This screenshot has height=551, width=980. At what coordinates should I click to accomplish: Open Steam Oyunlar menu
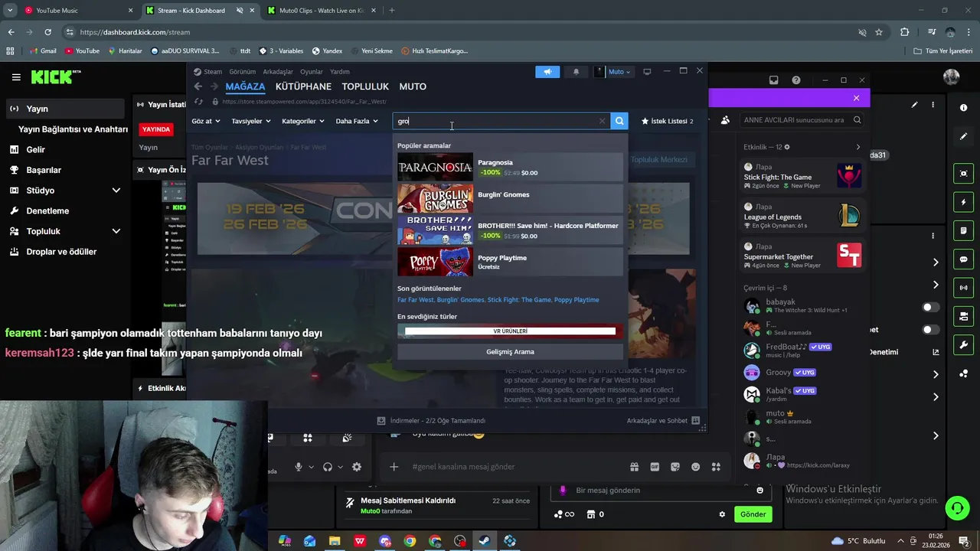[x=312, y=72]
